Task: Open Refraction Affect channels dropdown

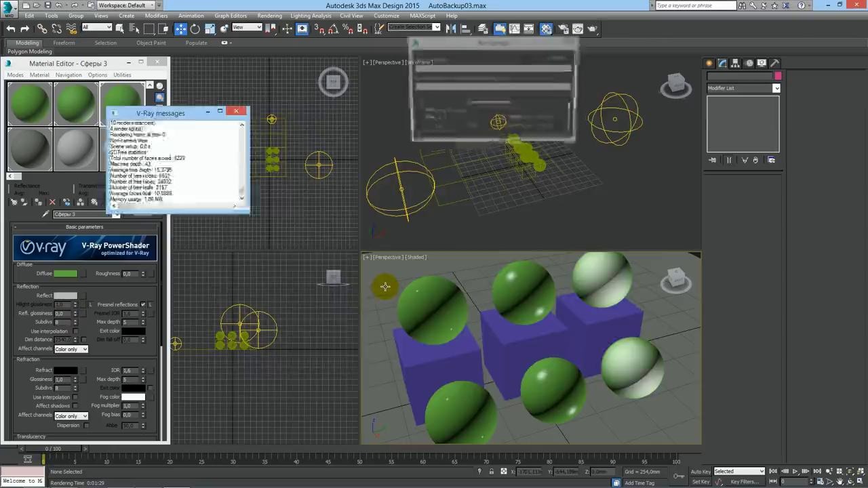Action: (71, 415)
